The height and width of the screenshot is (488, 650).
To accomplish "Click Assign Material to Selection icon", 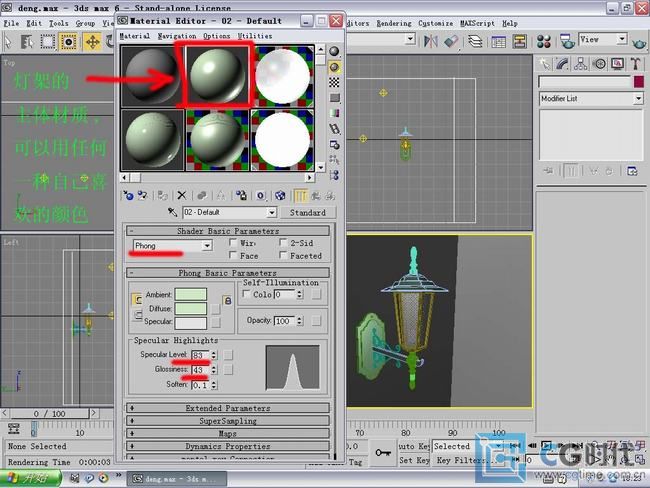I will pos(163,195).
